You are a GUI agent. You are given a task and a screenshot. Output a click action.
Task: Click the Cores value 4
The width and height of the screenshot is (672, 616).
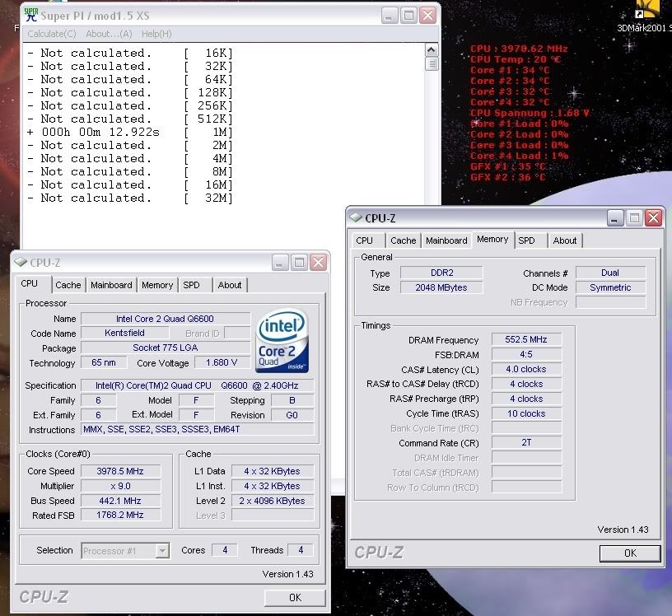[225, 550]
